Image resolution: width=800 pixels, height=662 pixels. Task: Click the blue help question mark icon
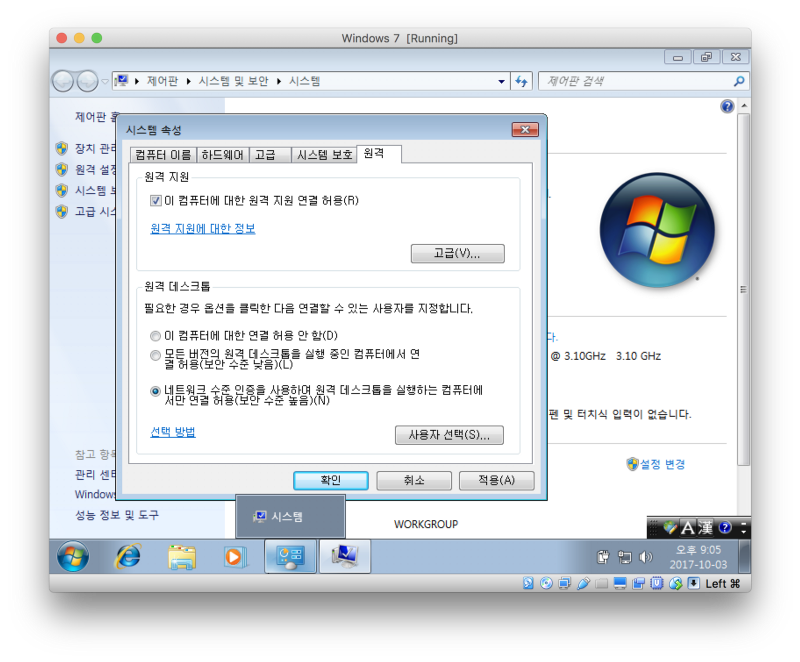coord(727,106)
